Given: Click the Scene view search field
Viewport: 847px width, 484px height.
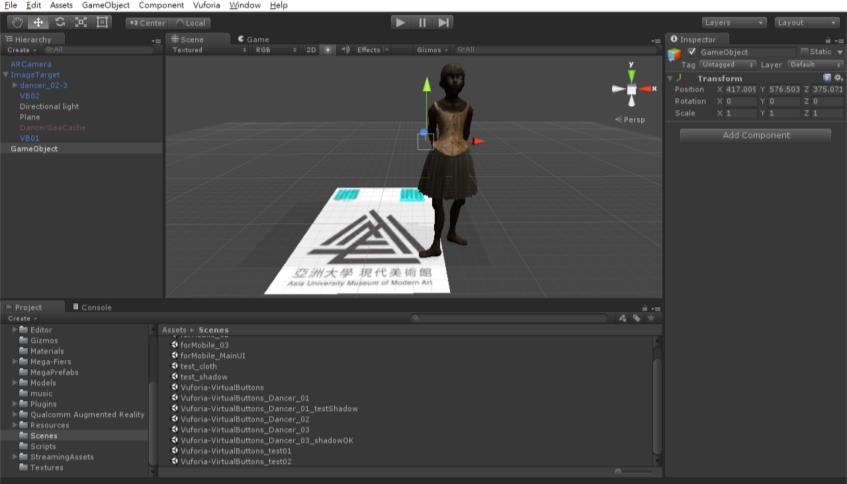Looking at the screenshot, I should (555, 50).
